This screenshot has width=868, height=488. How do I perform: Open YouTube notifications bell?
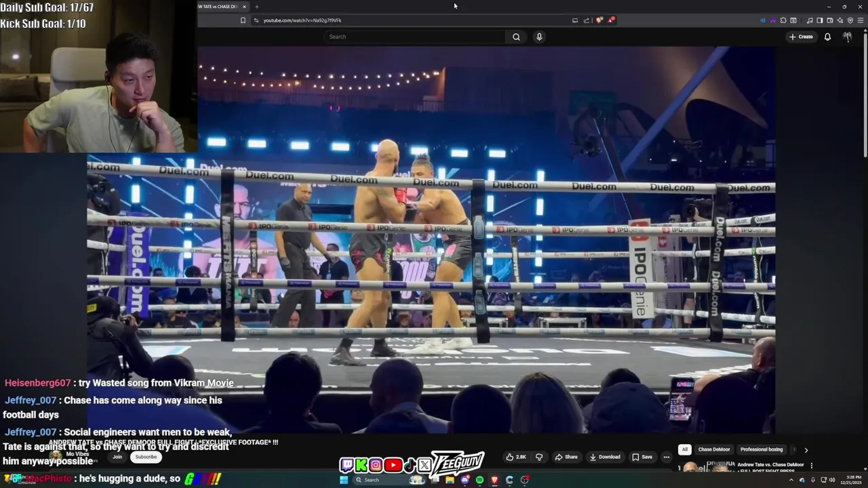827,37
